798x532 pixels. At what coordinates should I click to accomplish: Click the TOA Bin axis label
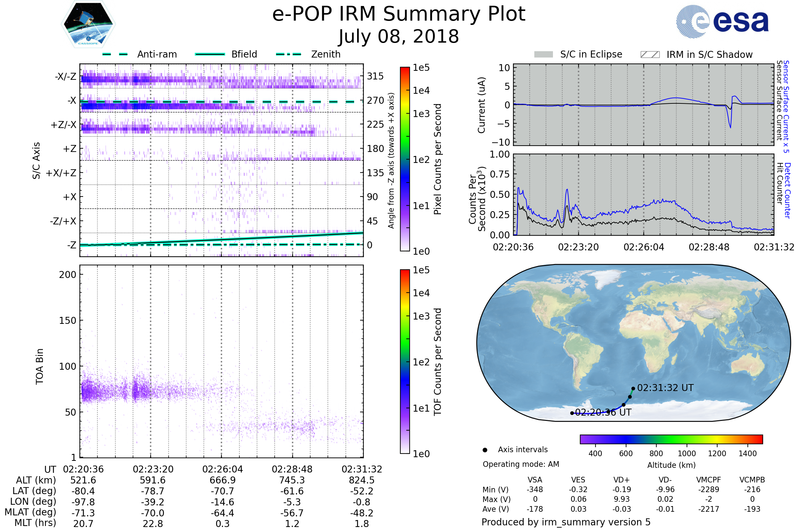(x=40, y=366)
